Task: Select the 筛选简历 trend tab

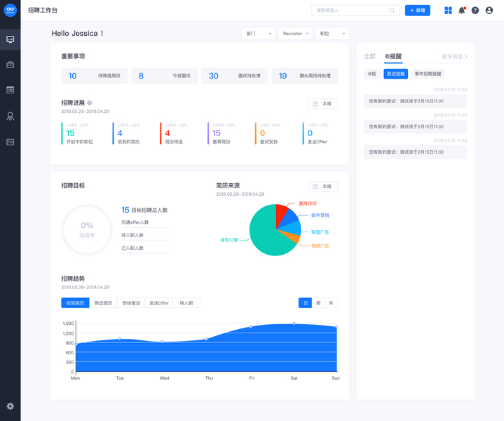Action: tap(103, 303)
